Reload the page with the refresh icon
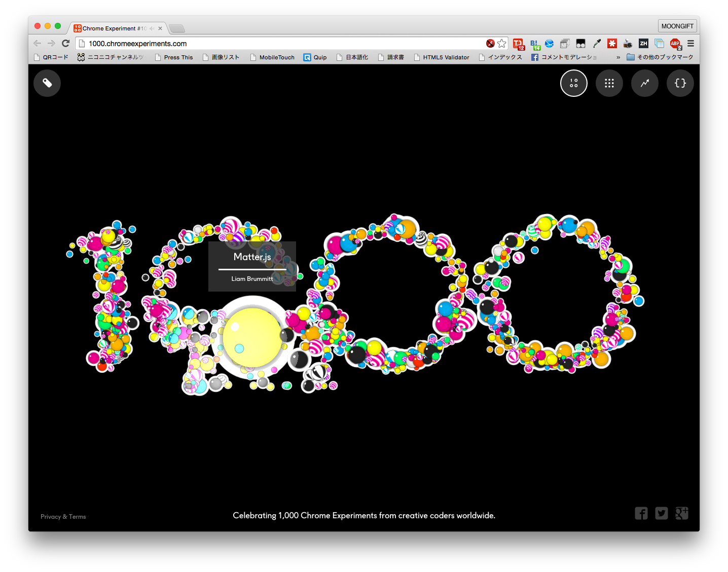The height and width of the screenshot is (572, 728). (65, 43)
